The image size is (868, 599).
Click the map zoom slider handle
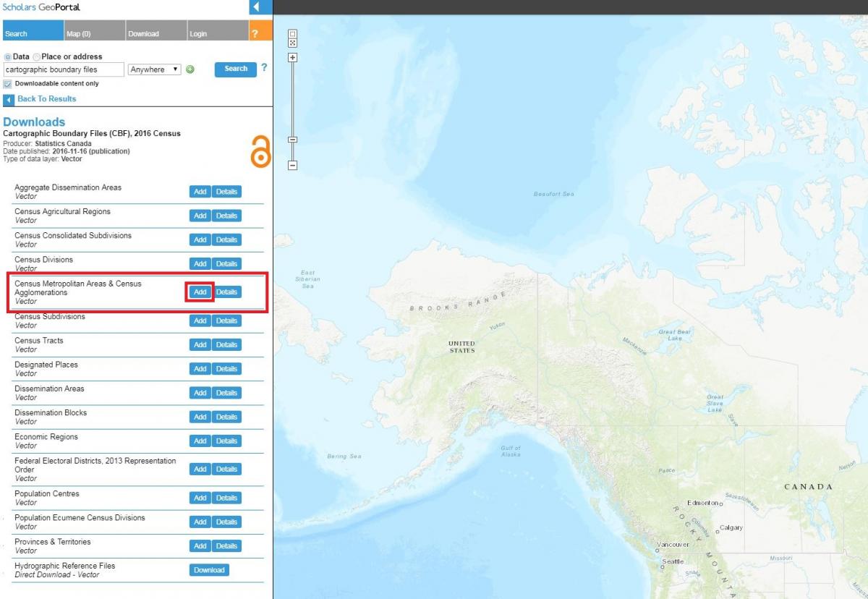click(x=292, y=140)
